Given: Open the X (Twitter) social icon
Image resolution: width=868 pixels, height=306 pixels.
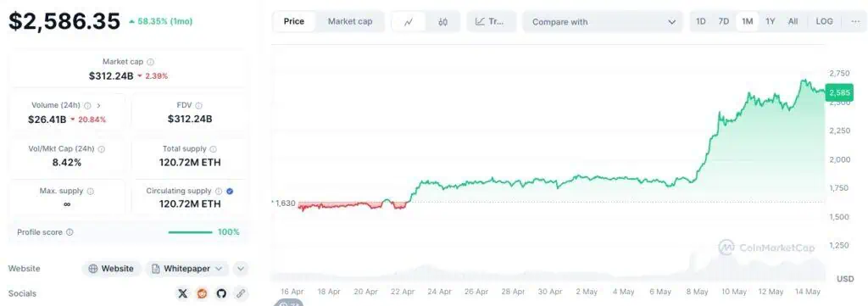Looking at the screenshot, I should click(x=183, y=293).
